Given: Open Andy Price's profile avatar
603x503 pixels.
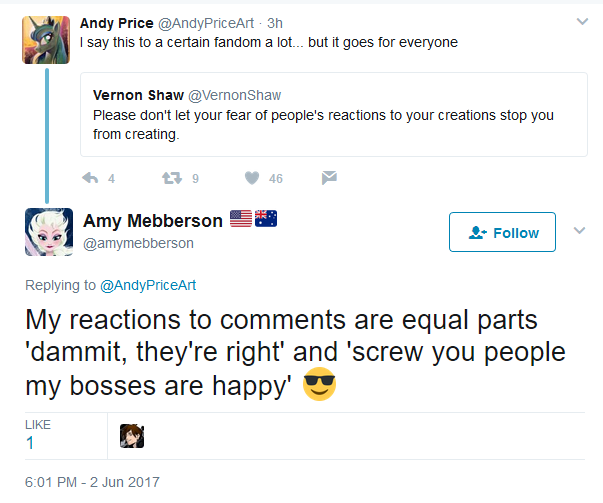Looking at the screenshot, I should click(46, 40).
